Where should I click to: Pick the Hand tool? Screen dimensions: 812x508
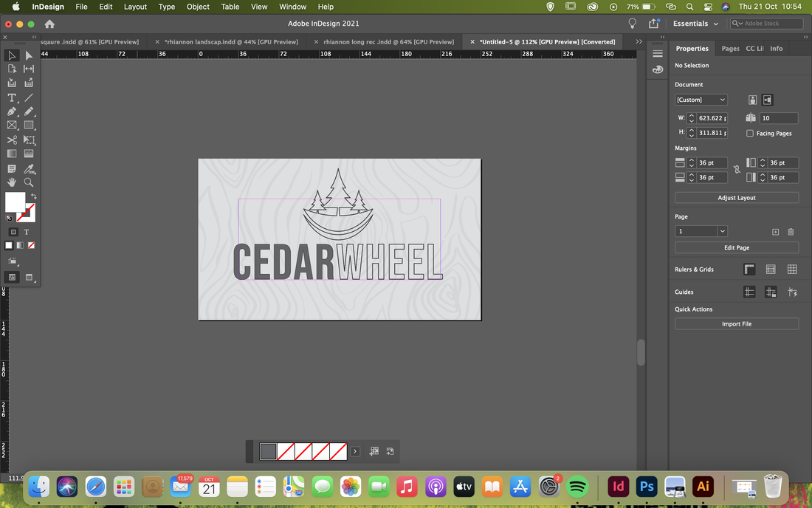click(x=11, y=182)
